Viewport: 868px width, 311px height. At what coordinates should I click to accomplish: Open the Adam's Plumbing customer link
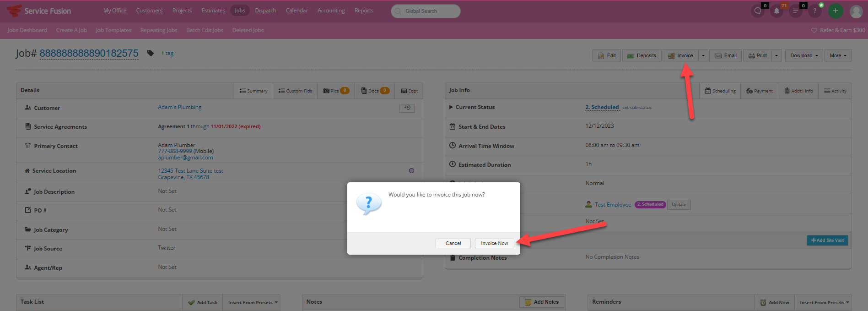point(180,107)
